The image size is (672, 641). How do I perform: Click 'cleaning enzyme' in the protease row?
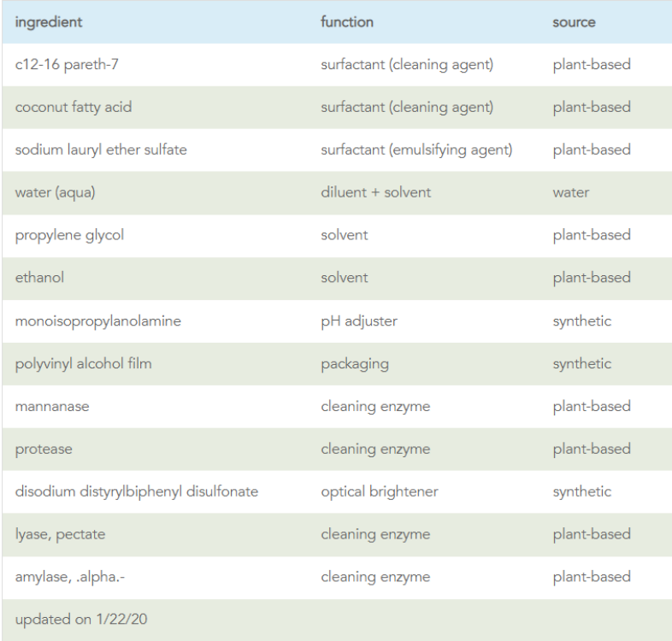[x=375, y=450]
